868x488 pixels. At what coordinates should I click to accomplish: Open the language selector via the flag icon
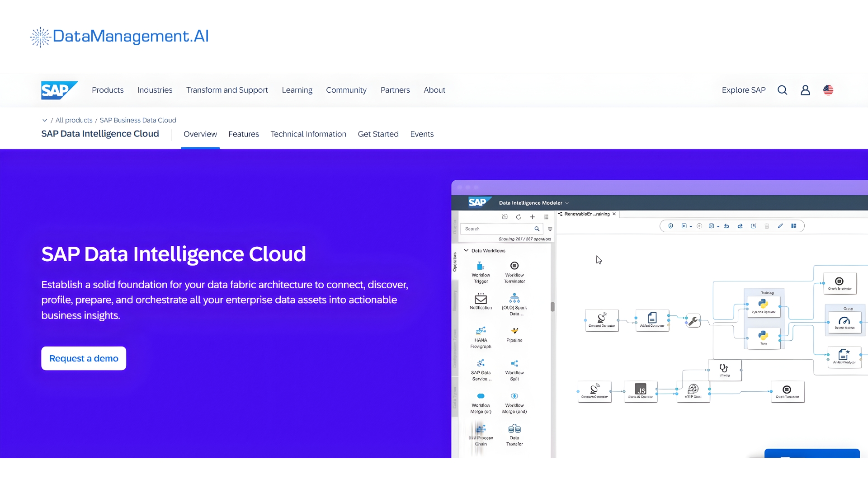[829, 90]
